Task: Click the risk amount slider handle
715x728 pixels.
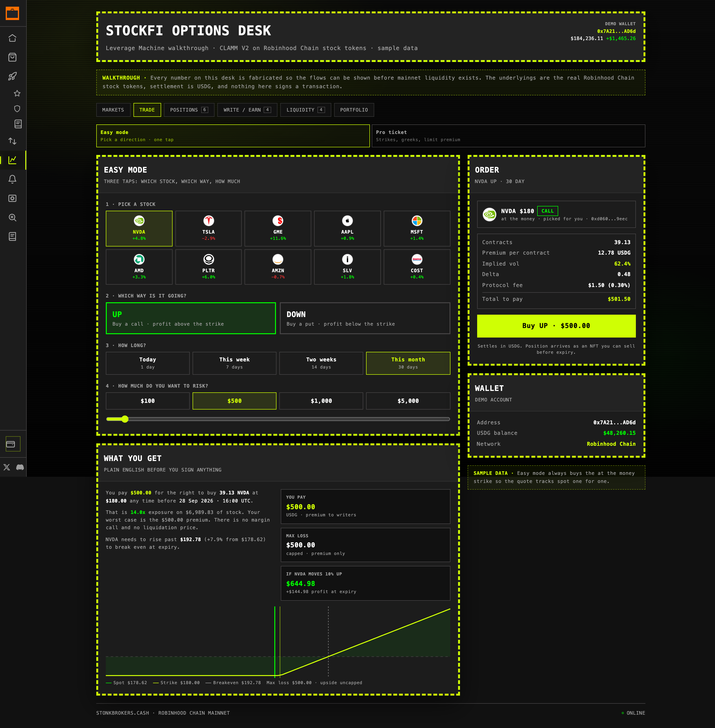Action: pos(125,419)
